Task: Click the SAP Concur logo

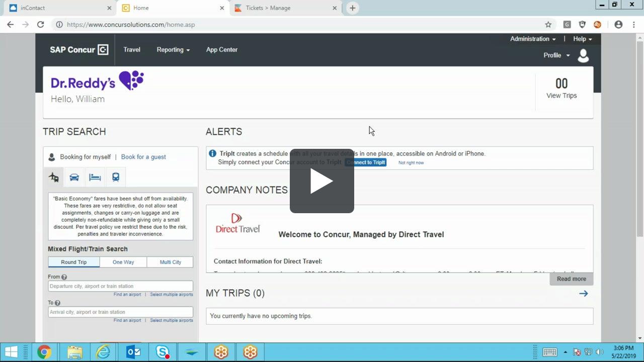Action: [78, 50]
